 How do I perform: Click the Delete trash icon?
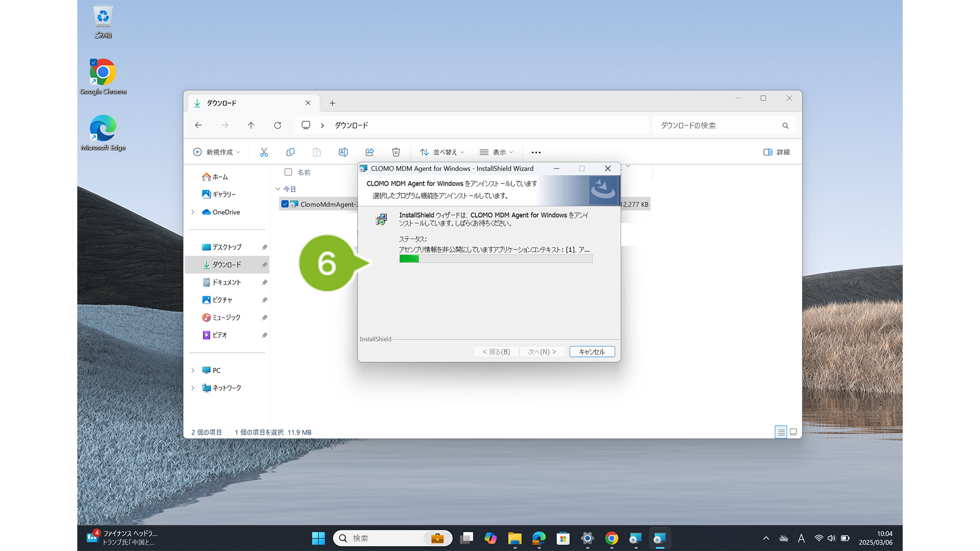(x=396, y=152)
